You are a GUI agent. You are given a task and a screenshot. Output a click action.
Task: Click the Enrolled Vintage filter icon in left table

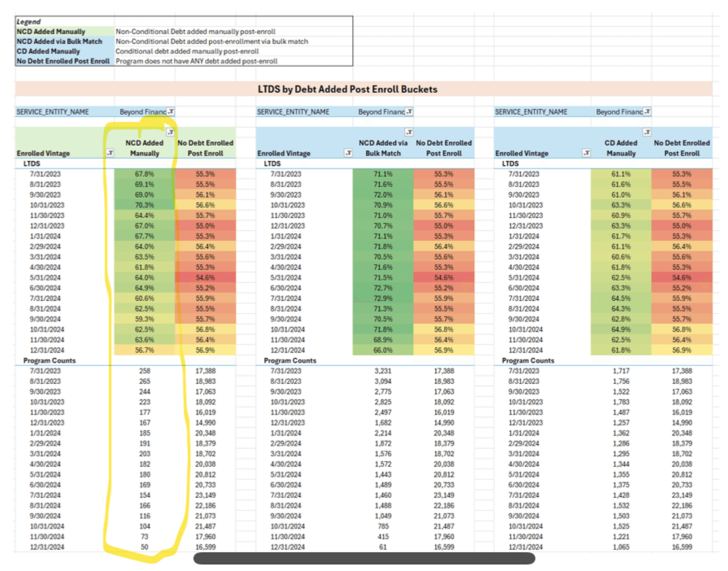coord(110,153)
